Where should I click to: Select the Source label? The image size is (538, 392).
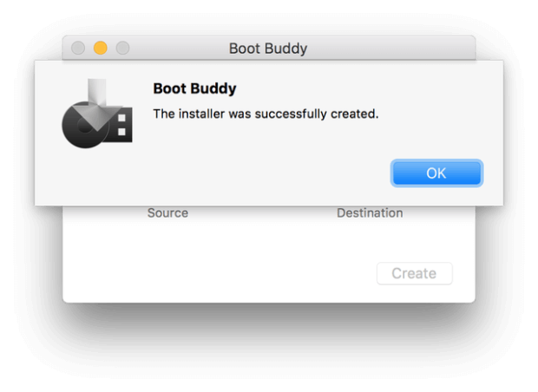[167, 212]
